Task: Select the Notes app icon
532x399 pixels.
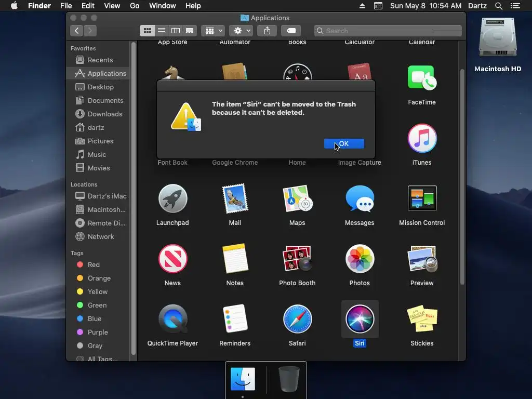Action: coord(235,259)
